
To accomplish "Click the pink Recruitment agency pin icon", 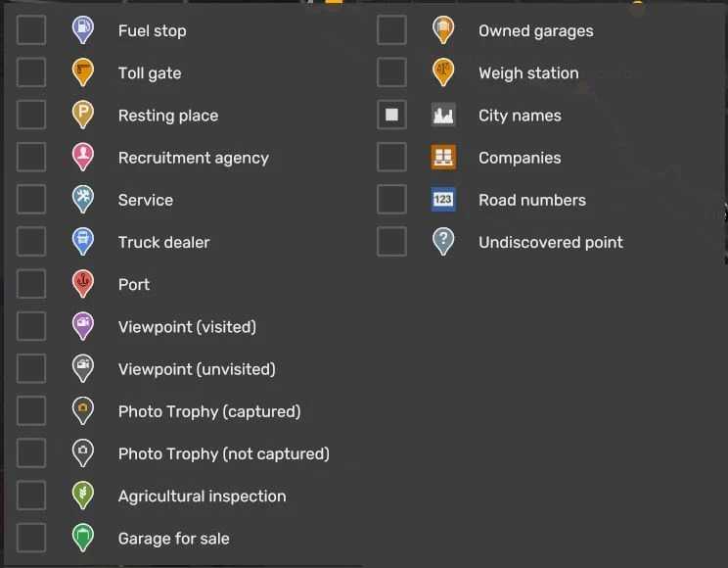I will pyautogui.click(x=83, y=156).
